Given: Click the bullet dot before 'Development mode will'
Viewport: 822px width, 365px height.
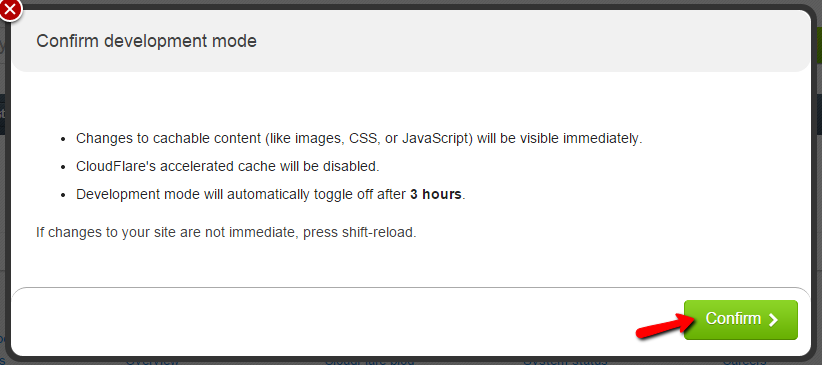Looking at the screenshot, I should [x=63, y=196].
